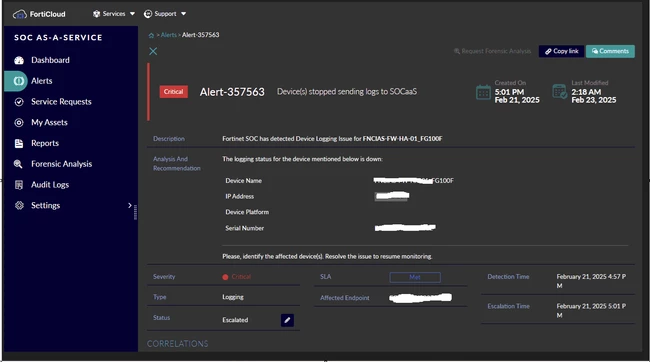Click the device name FNCIAS-FW-HA-01_FG100F in description

[x=403, y=138]
